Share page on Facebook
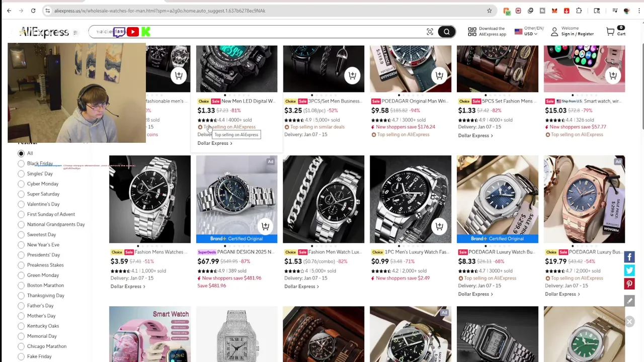The image size is (644, 362). pos(629,257)
